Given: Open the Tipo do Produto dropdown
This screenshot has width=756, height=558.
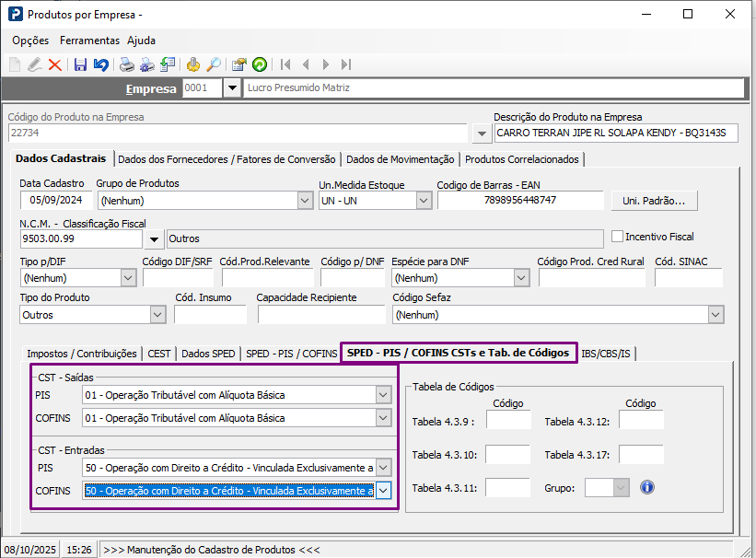Looking at the screenshot, I should tap(156, 315).
